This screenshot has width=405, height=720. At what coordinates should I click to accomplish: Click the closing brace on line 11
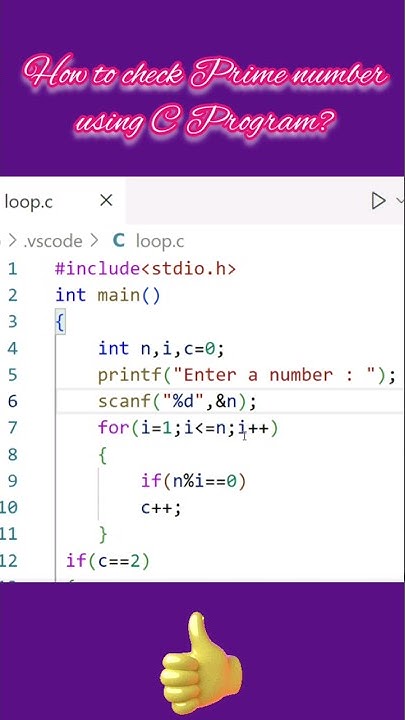[x=102, y=535]
